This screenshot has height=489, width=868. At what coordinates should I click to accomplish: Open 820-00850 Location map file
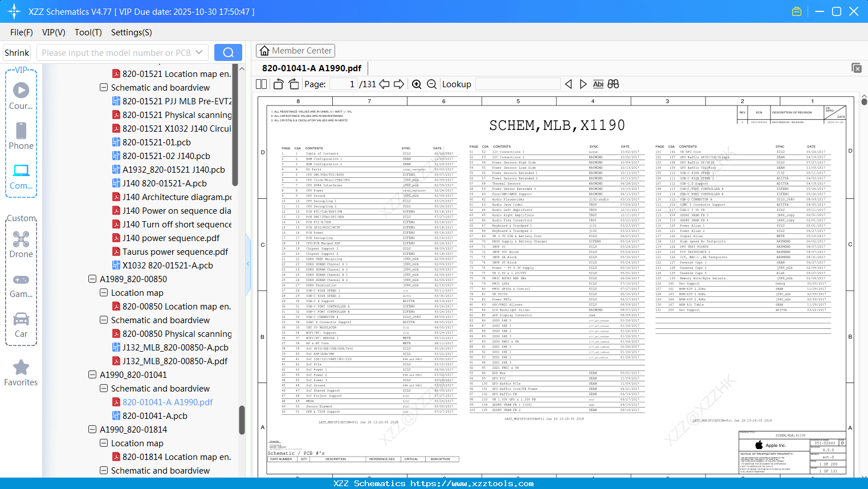pos(177,307)
